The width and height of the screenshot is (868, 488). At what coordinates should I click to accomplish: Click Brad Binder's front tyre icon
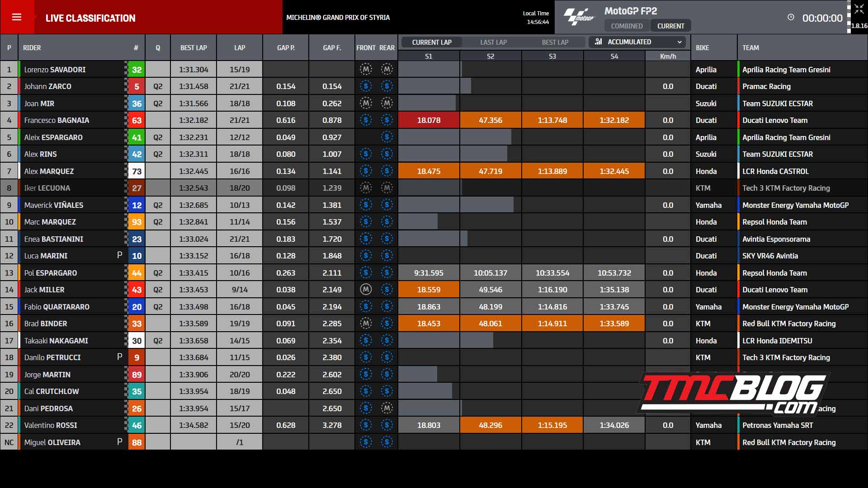coord(366,324)
